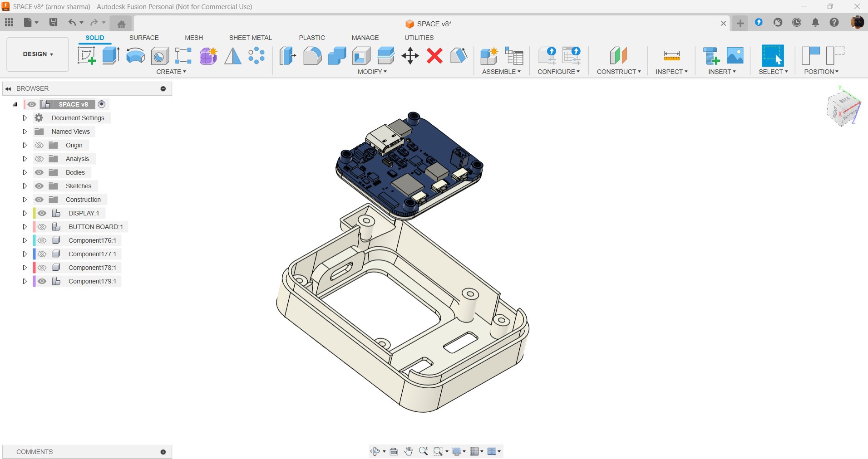Open the Pan hand tool
This screenshot has height=459, width=868.
click(409, 451)
